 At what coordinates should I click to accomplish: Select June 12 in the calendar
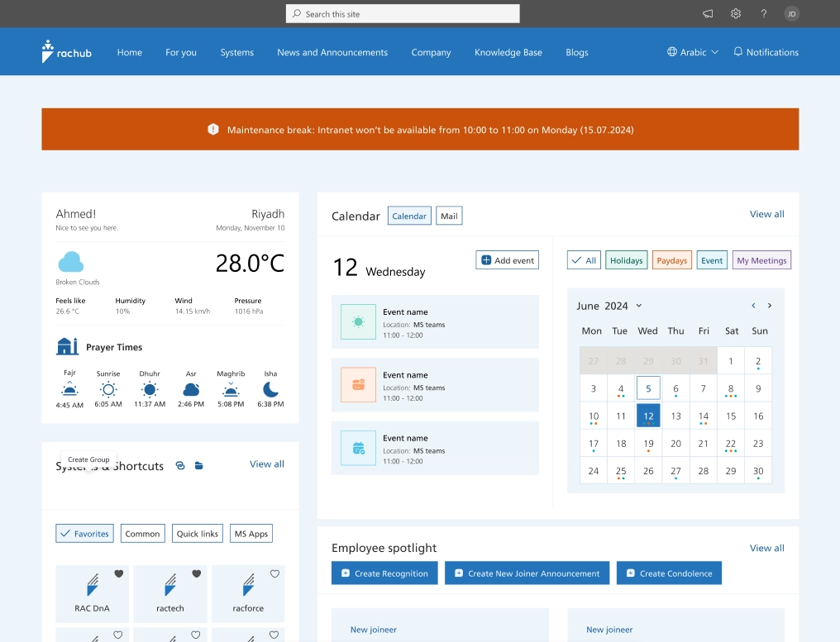648,416
